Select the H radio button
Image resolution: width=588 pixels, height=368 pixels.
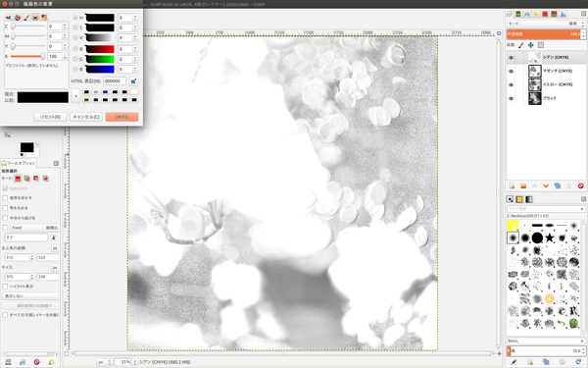(75, 18)
